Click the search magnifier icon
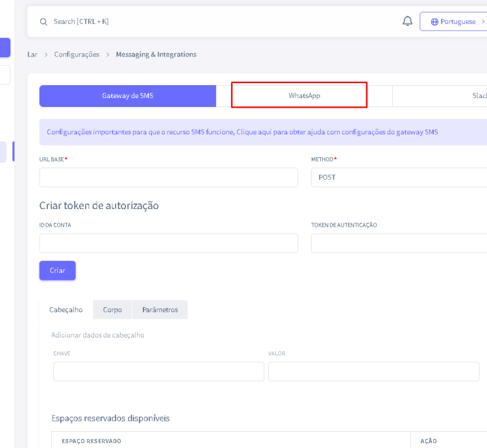Viewport: 487px width, 448px height. (44, 21)
